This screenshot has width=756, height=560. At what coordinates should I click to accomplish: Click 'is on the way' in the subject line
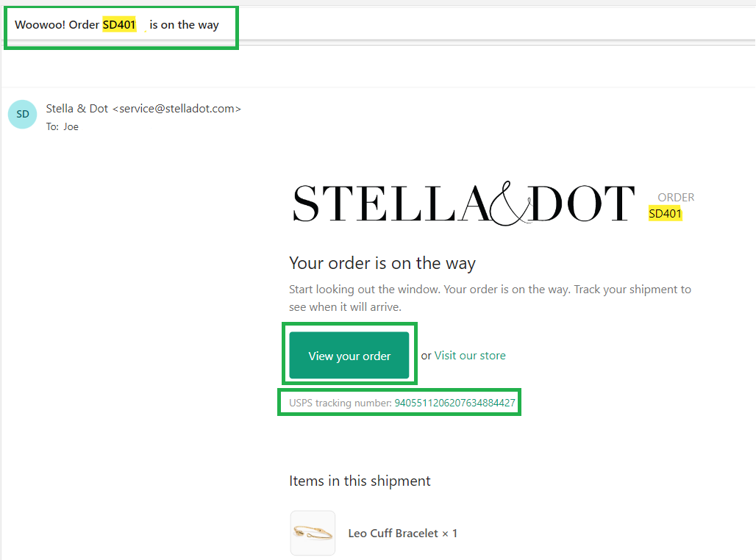coord(184,24)
